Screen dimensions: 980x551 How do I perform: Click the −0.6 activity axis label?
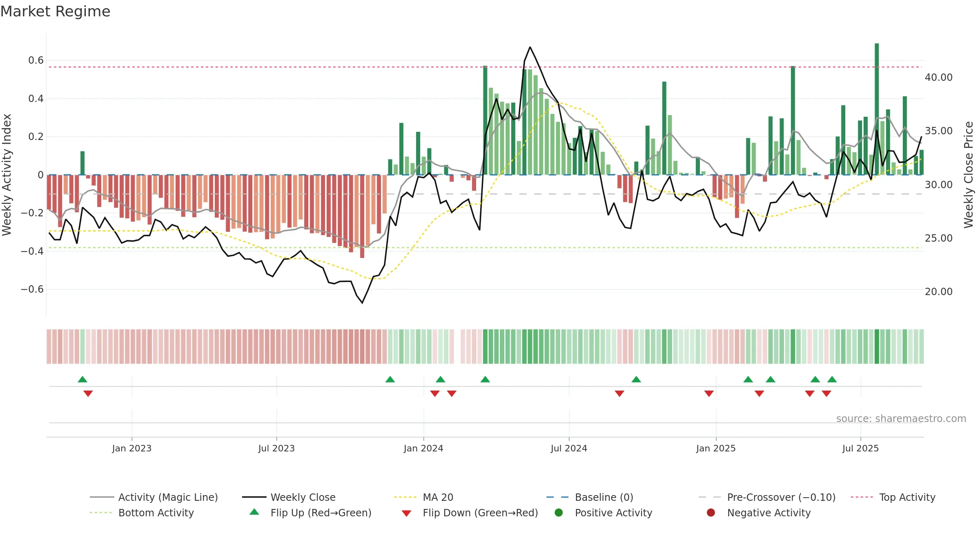[x=32, y=289]
